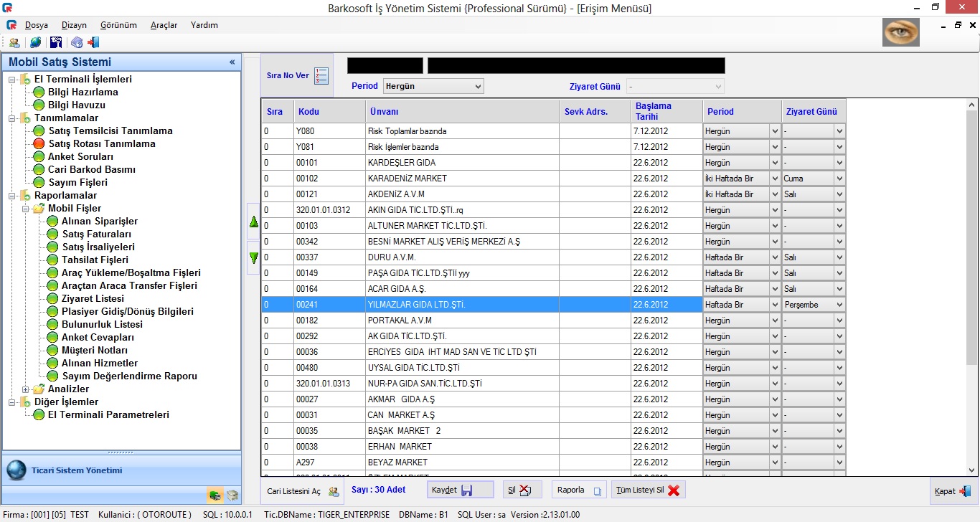Click the globe icon in the toolbar
This screenshot has width=980, height=522.
(x=35, y=42)
